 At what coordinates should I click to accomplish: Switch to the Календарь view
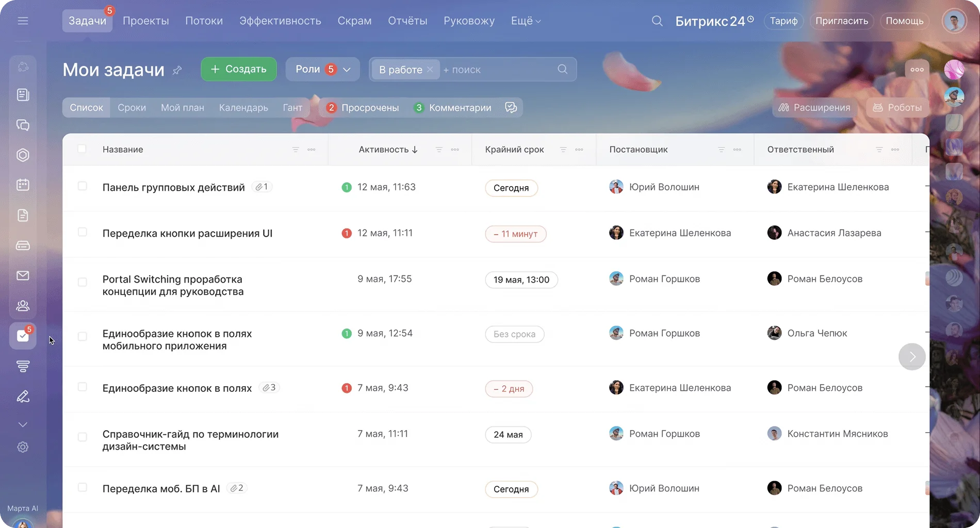click(x=243, y=108)
